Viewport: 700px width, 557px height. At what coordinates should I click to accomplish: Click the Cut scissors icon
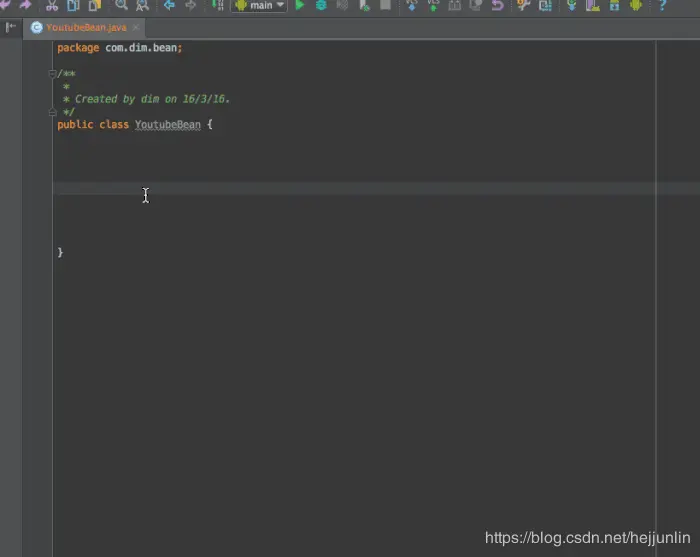(x=52, y=5)
